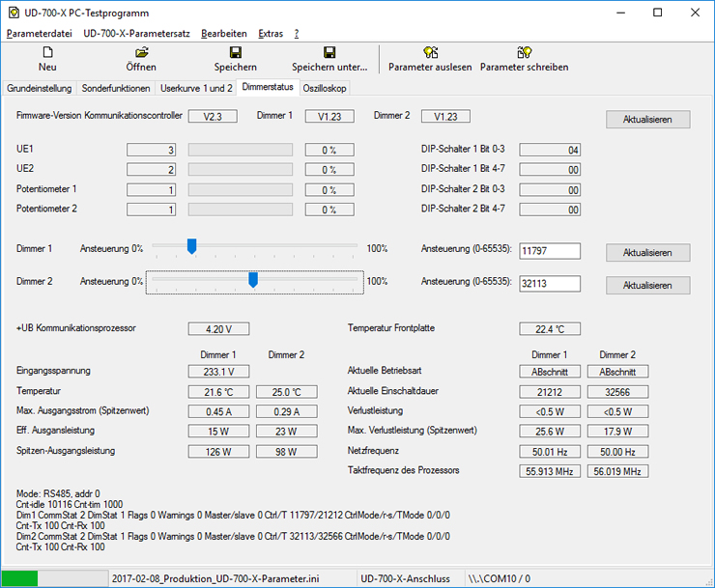Switch to the Sonderfunktionen tab

[x=116, y=88]
